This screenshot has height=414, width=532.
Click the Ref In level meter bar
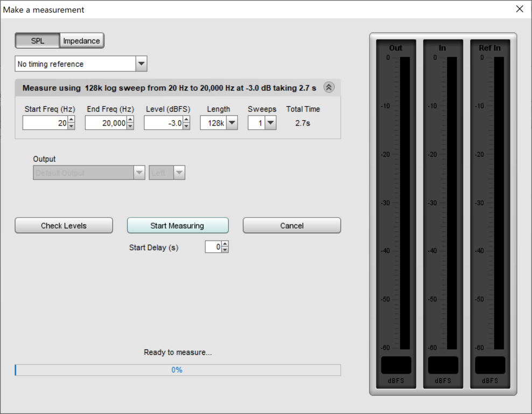[499, 203]
